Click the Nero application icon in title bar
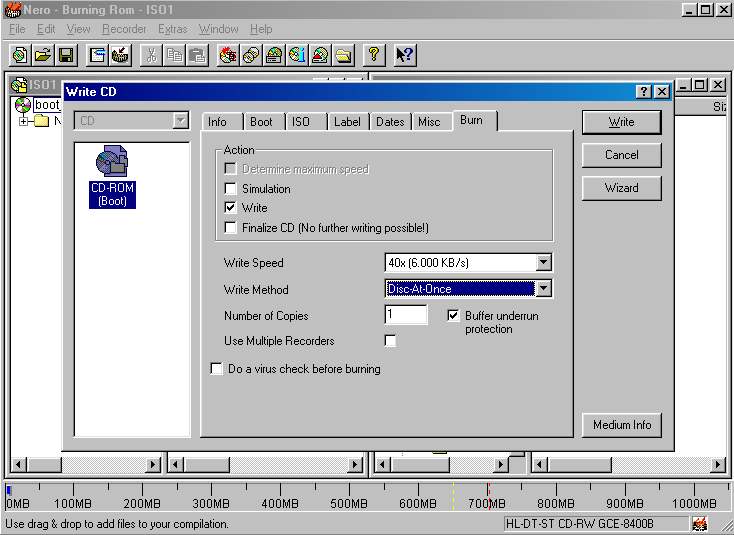This screenshot has width=734, height=535. coord(13,10)
